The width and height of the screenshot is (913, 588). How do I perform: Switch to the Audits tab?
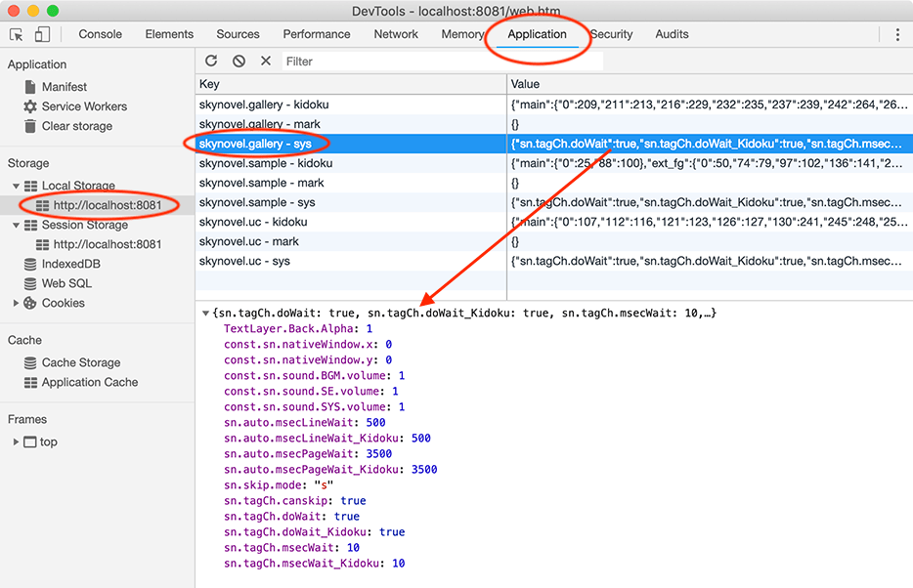click(672, 34)
